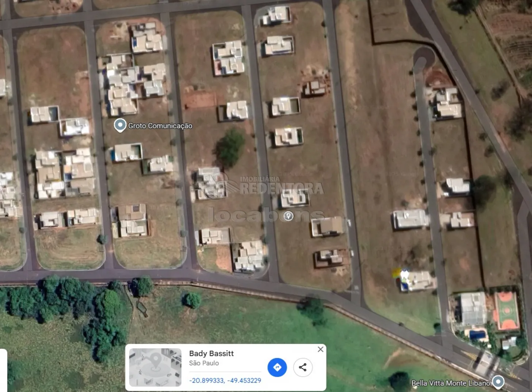Open the Groto Comunicação place label
Viewport: 532px width, 392px height.
(x=160, y=125)
